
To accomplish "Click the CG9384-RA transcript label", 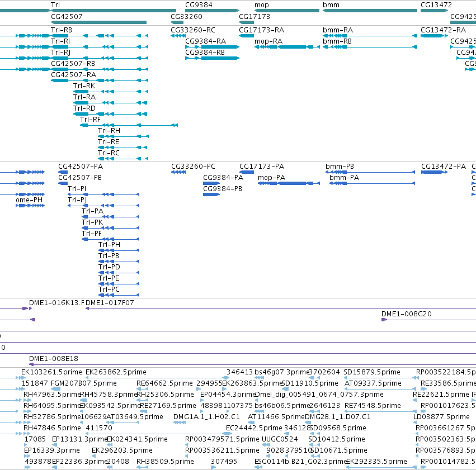I will 205,41.
